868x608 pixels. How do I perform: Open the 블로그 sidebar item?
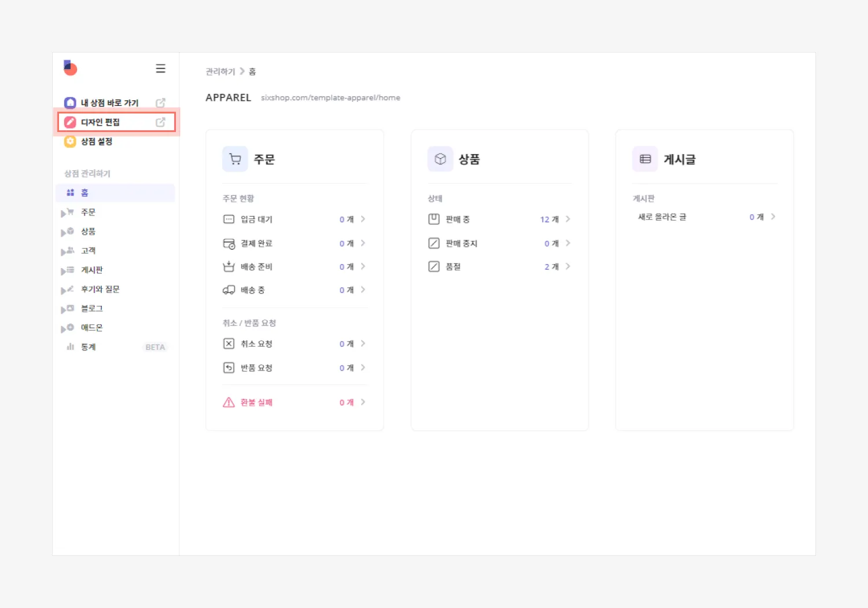click(x=92, y=309)
